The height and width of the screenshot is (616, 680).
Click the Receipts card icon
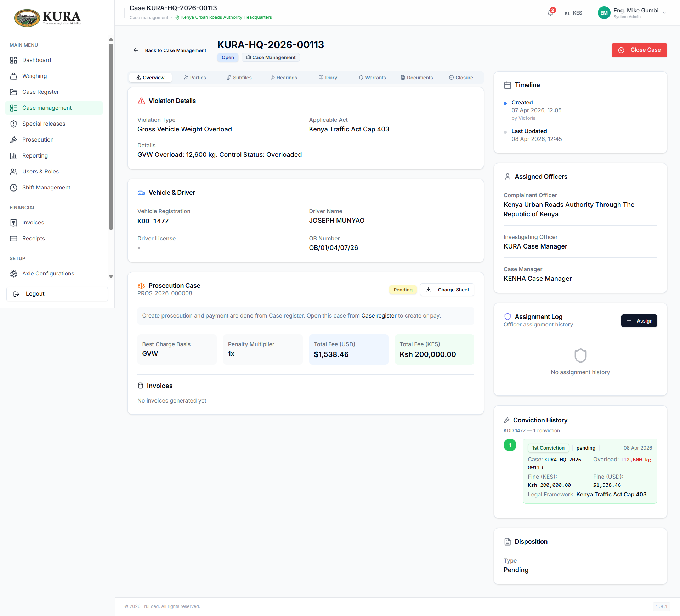13,239
